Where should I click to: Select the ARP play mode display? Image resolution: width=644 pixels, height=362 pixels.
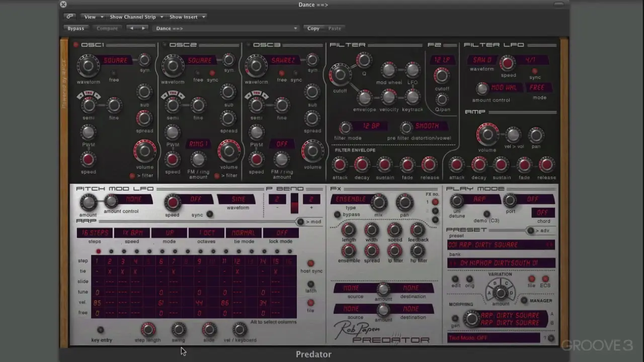479,199
